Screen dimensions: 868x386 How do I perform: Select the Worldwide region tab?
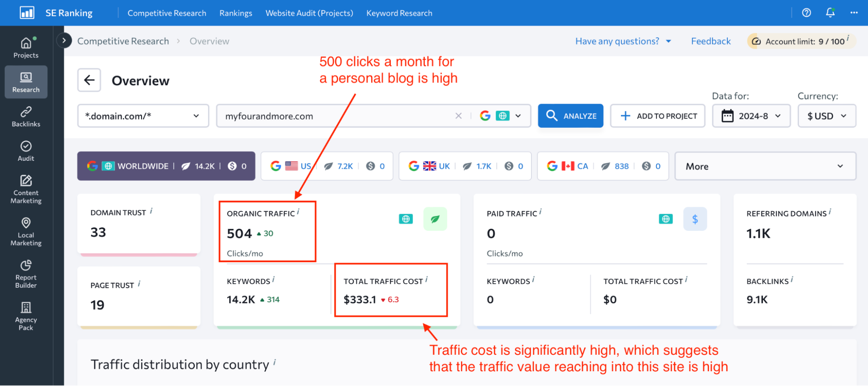pyautogui.click(x=166, y=166)
